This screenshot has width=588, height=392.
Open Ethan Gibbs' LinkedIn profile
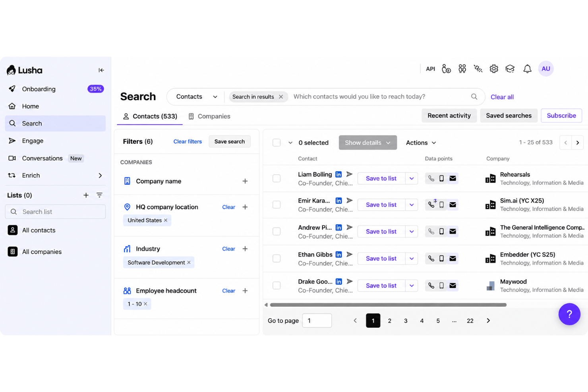coord(338,254)
